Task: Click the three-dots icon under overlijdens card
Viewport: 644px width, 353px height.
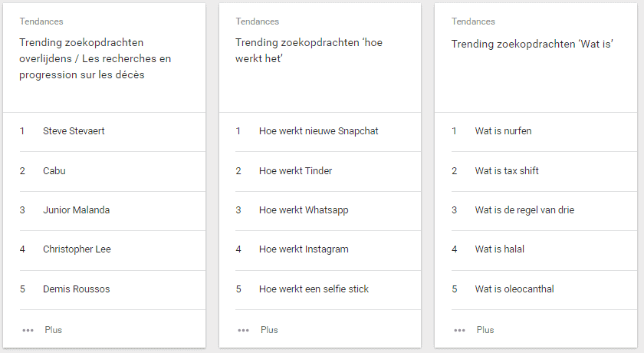Action: pos(28,330)
